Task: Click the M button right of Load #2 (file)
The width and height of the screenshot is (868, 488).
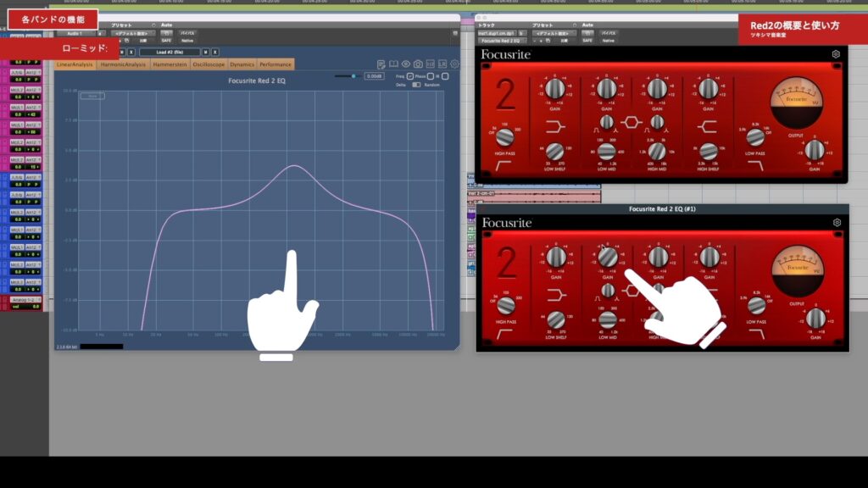Action: click(x=205, y=52)
